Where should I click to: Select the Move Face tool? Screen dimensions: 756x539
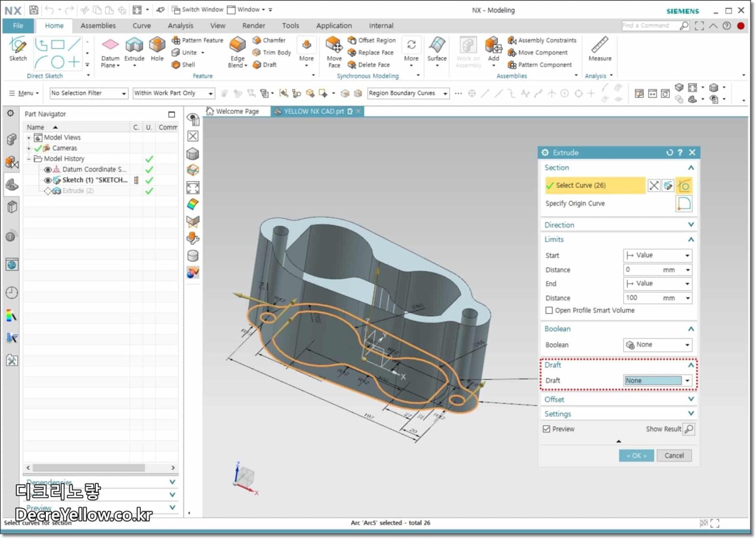(x=334, y=52)
